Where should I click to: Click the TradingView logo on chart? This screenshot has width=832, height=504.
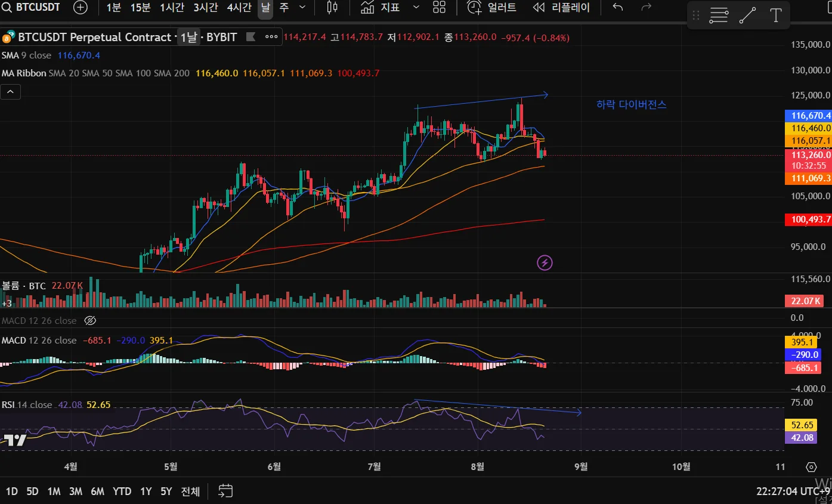(16, 440)
